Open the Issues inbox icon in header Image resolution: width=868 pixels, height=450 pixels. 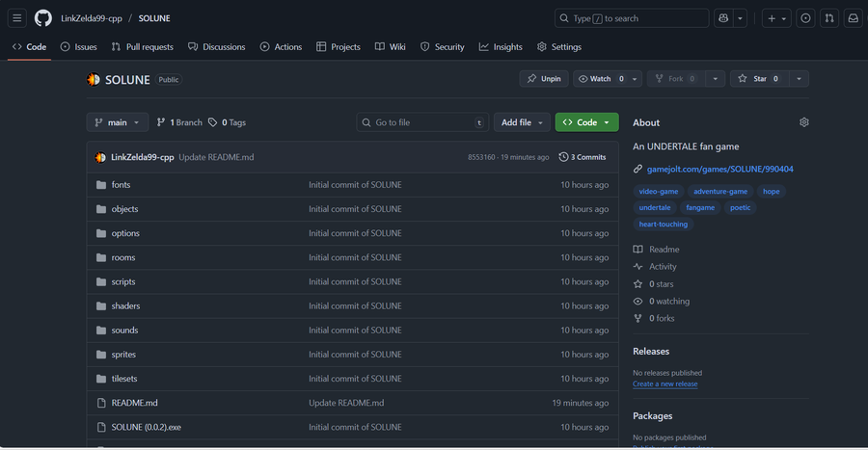tap(805, 18)
